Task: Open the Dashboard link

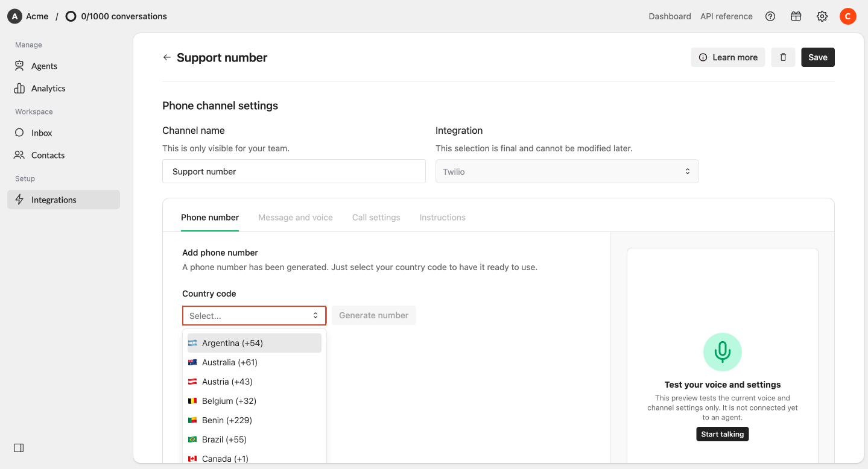Action: (x=670, y=16)
